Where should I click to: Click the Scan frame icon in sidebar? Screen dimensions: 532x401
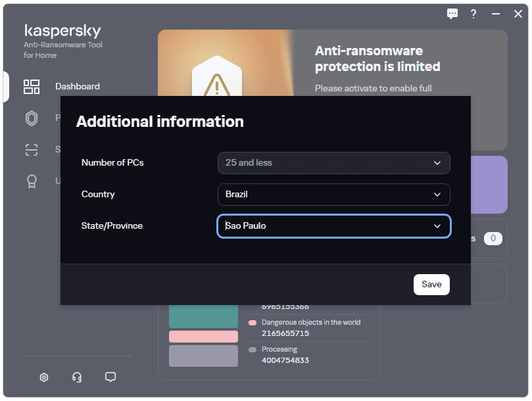click(x=32, y=150)
